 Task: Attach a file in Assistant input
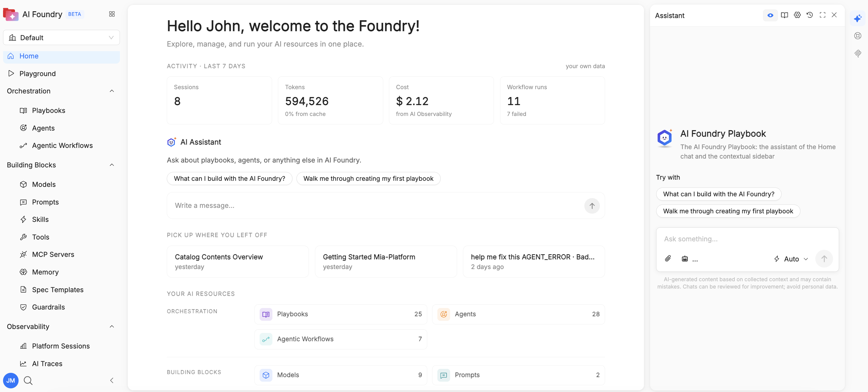[x=667, y=258]
